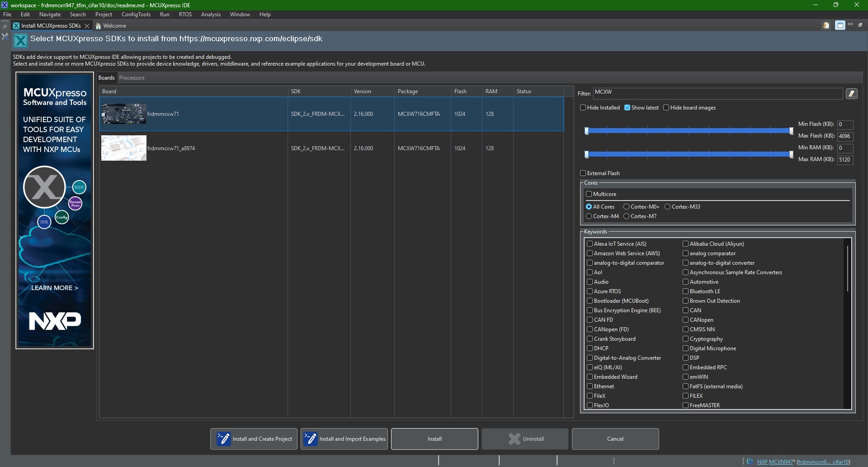Screen dimensions: 868x467
Task: Open the NXP MCXN947 status bar link
Action: click(775, 462)
